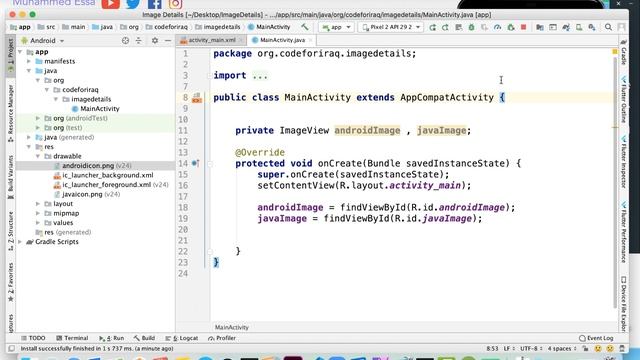Viewport: 640px width, 360px height.
Task: Expand the mipmap folder
Action: 38,213
